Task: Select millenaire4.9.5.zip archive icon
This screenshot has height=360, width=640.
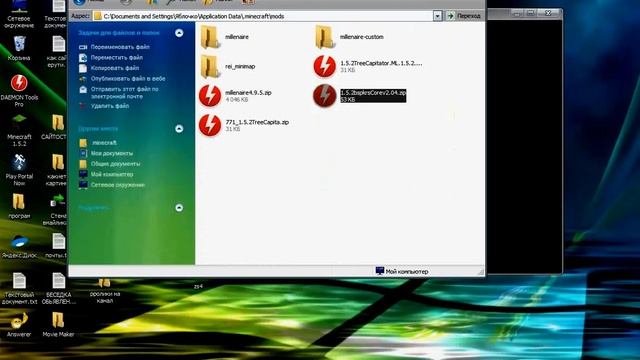Action: [x=210, y=96]
